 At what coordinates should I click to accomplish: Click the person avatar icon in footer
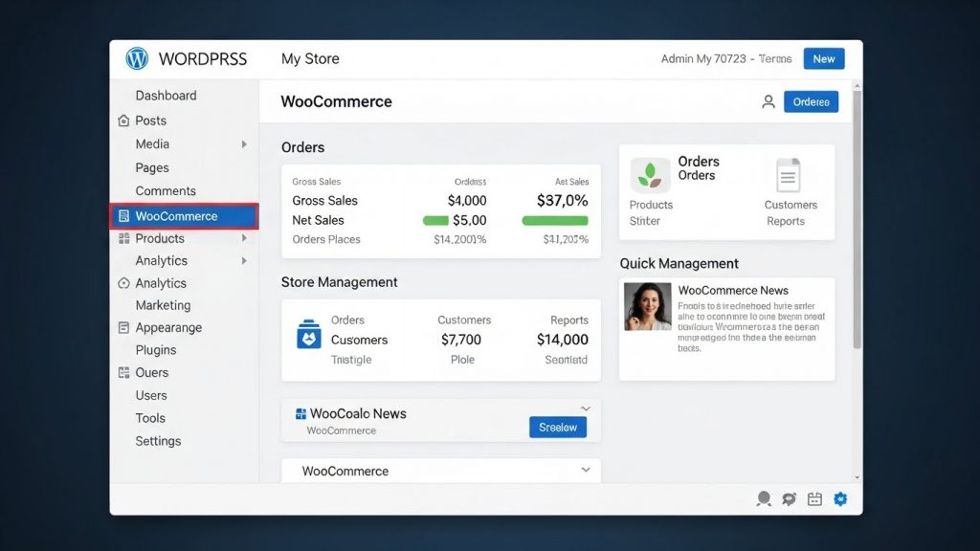(763, 498)
